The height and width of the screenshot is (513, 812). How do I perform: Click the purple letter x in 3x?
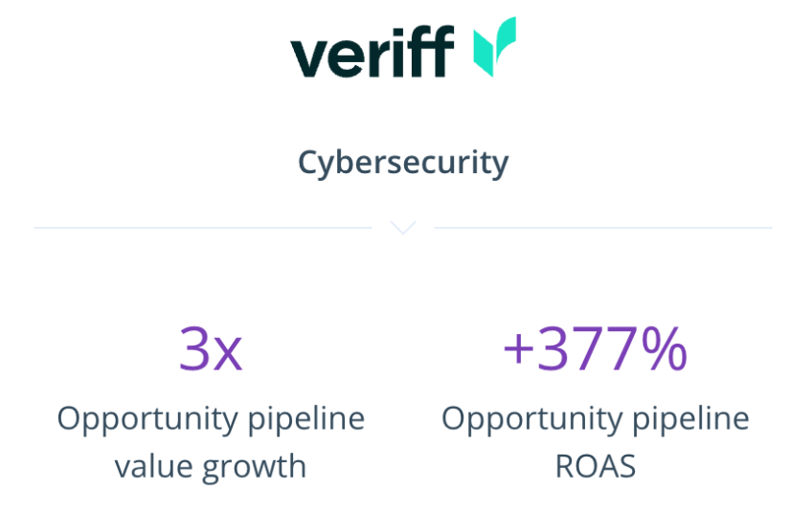coord(227,355)
